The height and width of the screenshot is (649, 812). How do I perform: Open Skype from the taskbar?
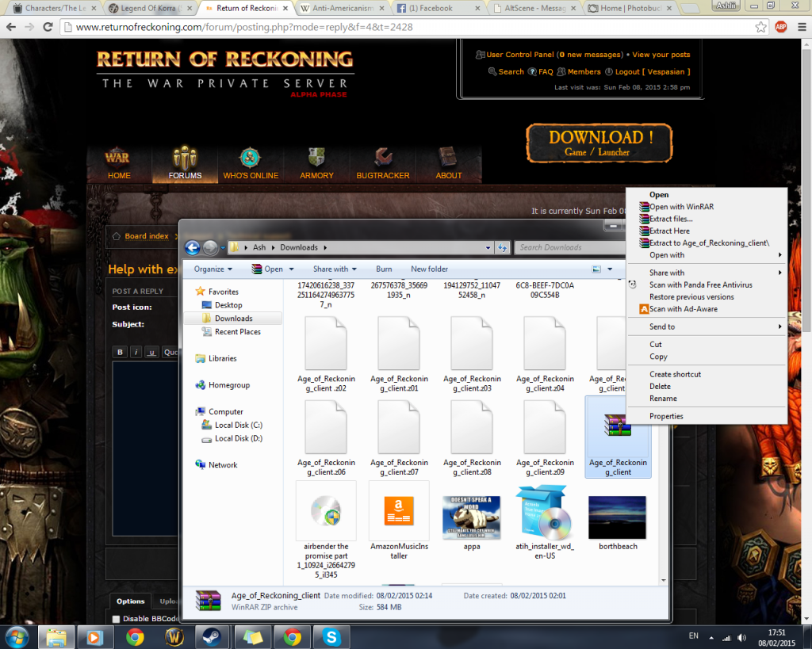331,637
